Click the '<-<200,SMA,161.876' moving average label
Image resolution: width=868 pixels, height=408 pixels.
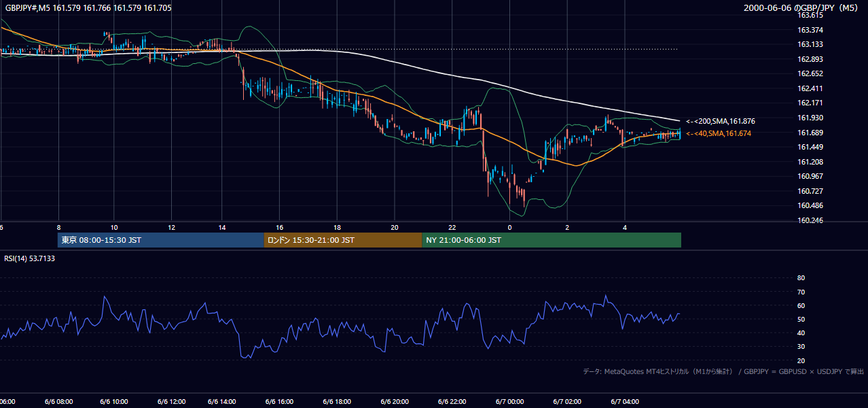point(721,121)
